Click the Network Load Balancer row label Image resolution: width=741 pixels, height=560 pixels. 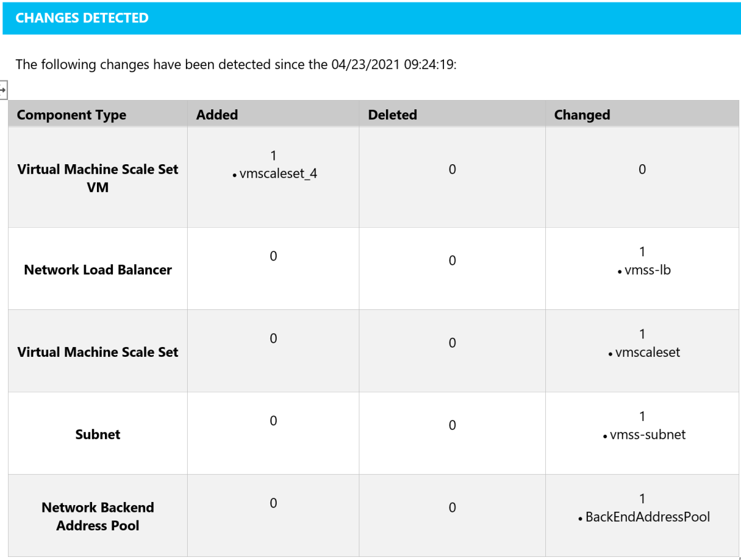pyautogui.click(x=98, y=270)
